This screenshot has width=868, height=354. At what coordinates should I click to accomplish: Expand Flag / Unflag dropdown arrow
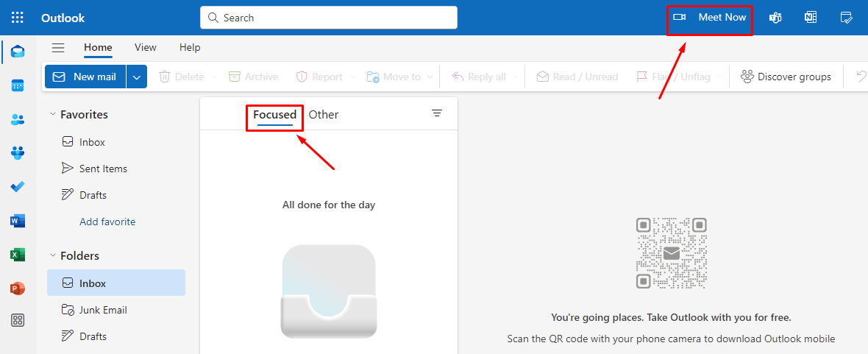[x=719, y=77]
